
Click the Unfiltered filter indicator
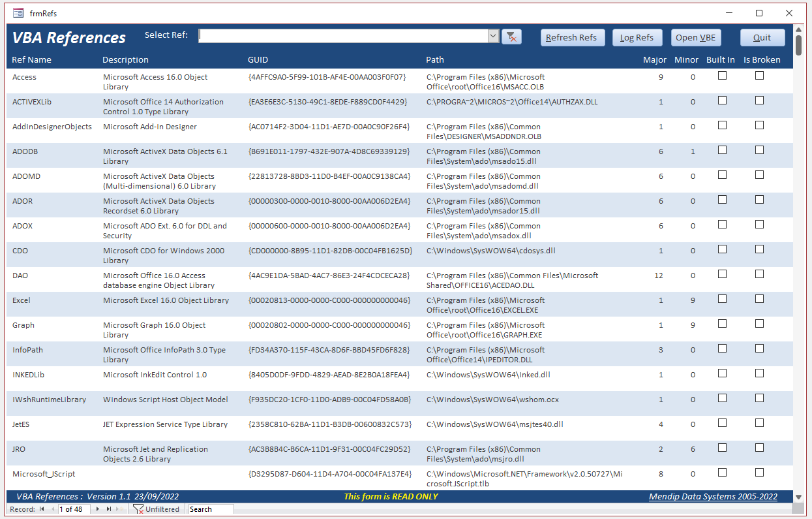point(157,509)
